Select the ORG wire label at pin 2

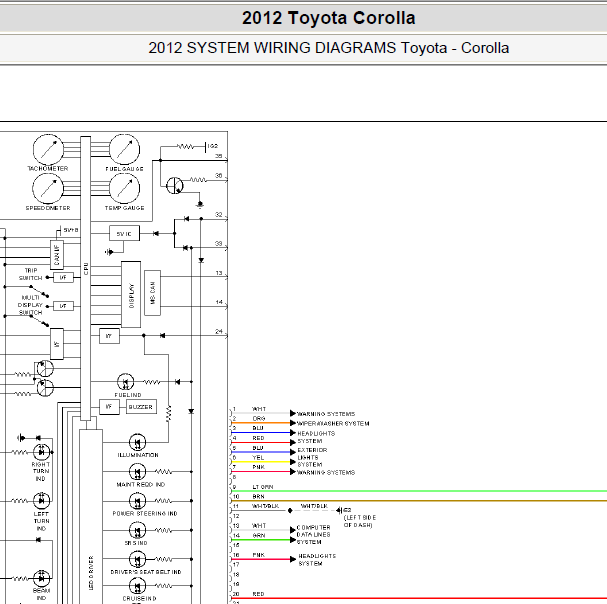tap(259, 419)
